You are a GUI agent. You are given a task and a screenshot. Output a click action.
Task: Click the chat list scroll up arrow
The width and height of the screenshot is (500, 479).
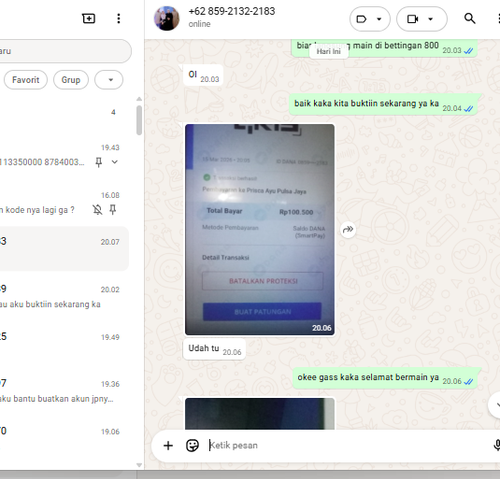click(139, 99)
